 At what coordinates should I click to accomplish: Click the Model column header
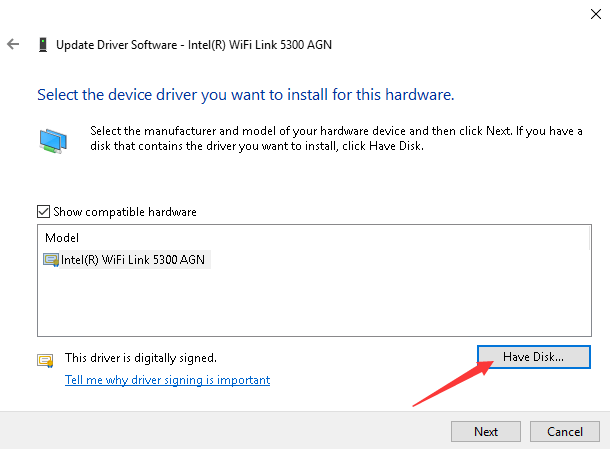(62, 238)
